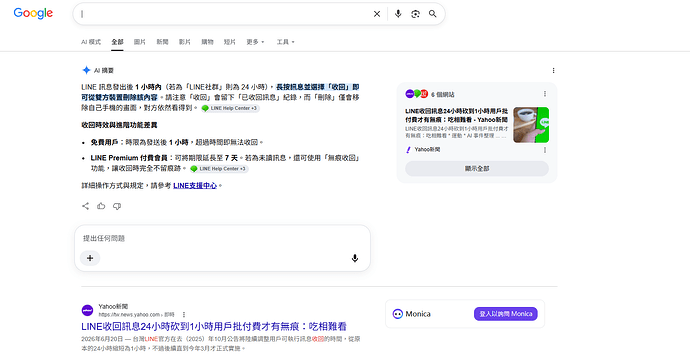Click the 6 個網站 site icons

pyautogui.click(x=416, y=94)
